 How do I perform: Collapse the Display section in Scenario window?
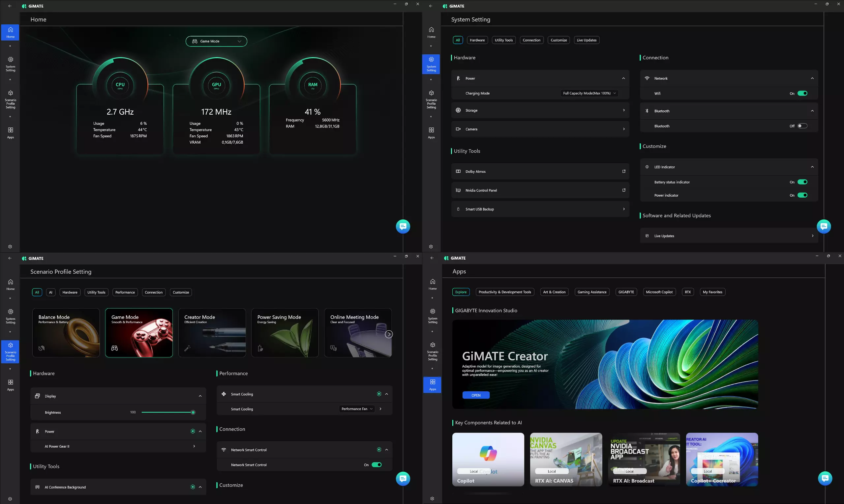[200, 396]
